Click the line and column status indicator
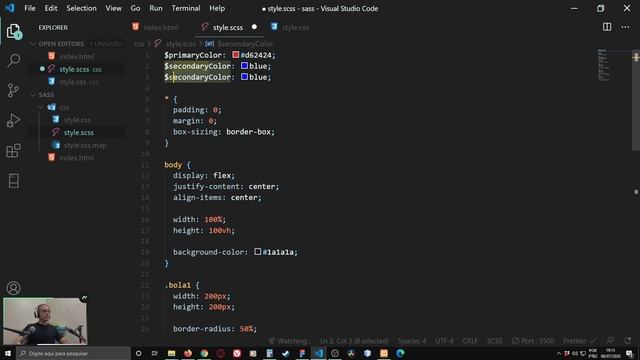This screenshot has width=640, height=360. 354,341
